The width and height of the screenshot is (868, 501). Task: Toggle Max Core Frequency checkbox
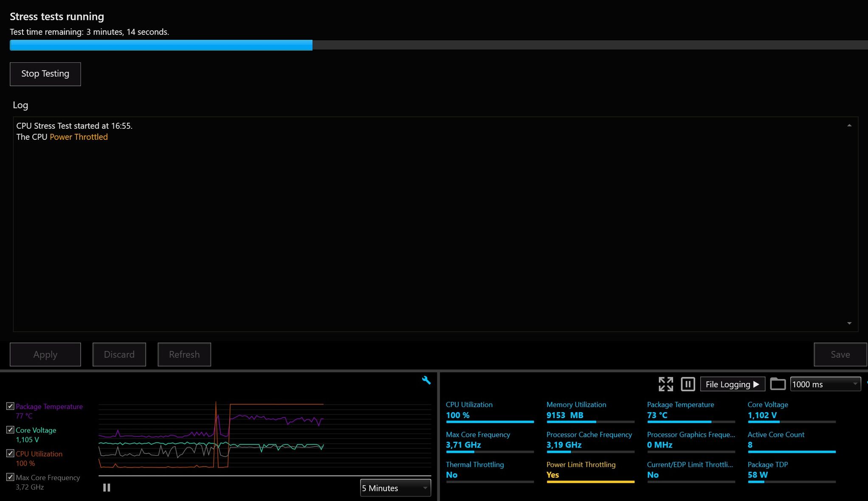[10, 477]
